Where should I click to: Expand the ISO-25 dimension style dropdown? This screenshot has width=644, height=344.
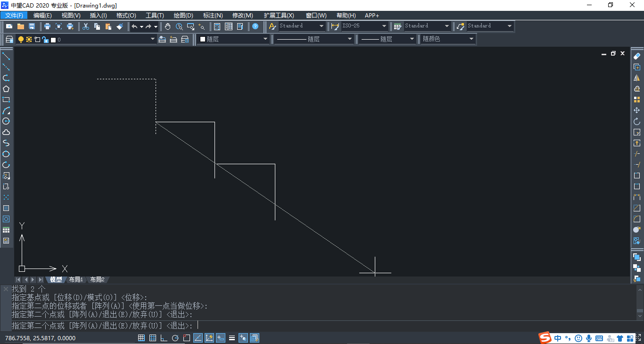click(383, 26)
